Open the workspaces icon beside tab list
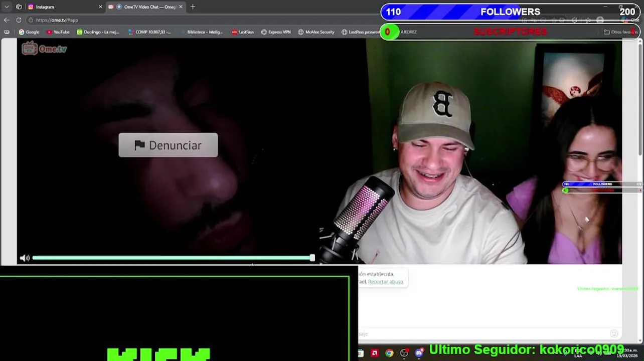This screenshot has width=644, height=361. coord(19,7)
